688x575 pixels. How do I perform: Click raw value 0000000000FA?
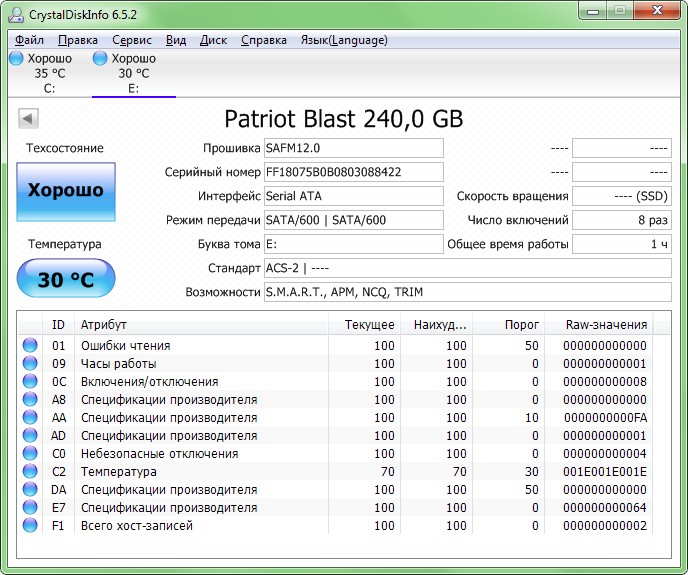(606, 417)
